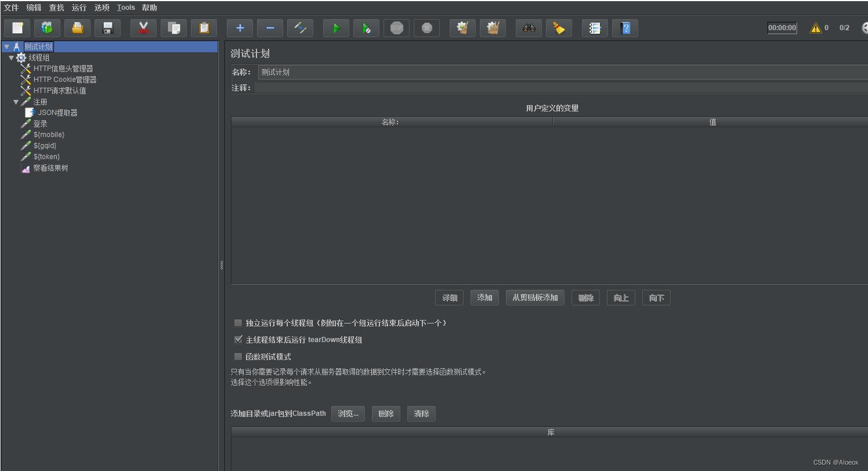The height and width of the screenshot is (471, 868).
Task: 勾选独立运行每个线程组复选框
Action: pyautogui.click(x=238, y=322)
